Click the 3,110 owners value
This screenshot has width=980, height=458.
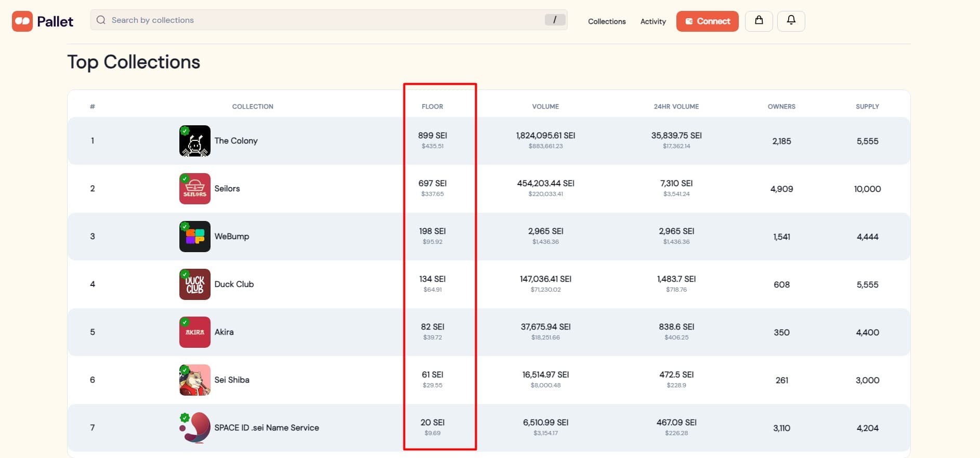click(781, 428)
